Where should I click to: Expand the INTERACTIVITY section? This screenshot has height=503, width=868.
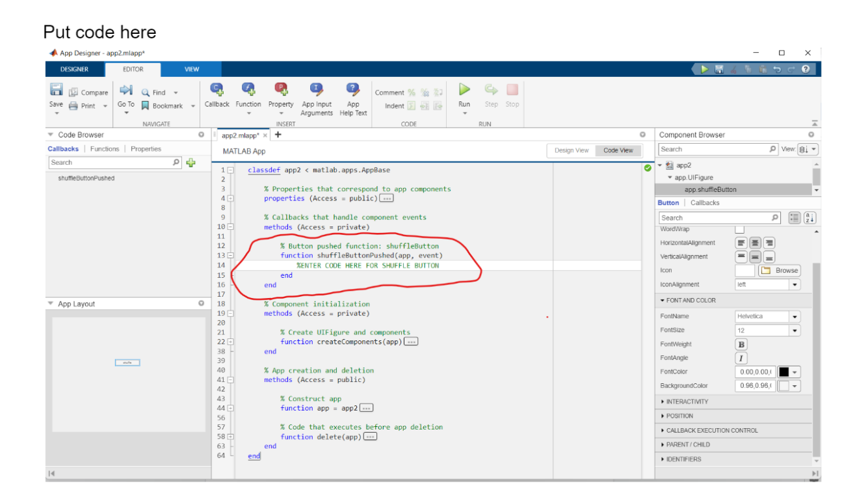tap(687, 401)
